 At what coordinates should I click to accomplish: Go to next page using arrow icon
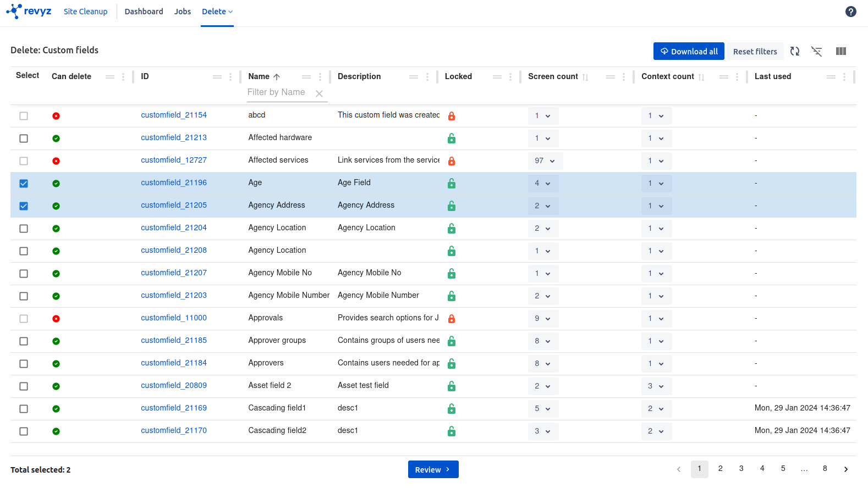845,469
